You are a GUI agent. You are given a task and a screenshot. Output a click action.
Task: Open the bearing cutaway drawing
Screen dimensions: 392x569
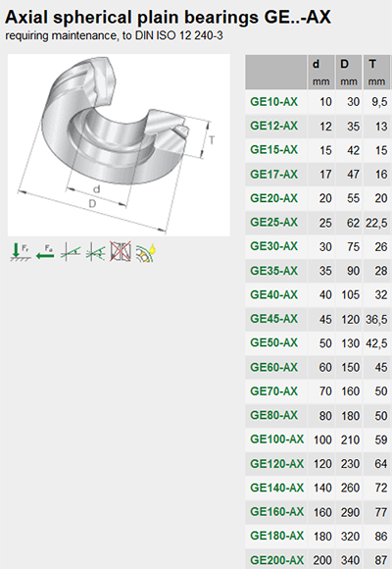pos(119,145)
